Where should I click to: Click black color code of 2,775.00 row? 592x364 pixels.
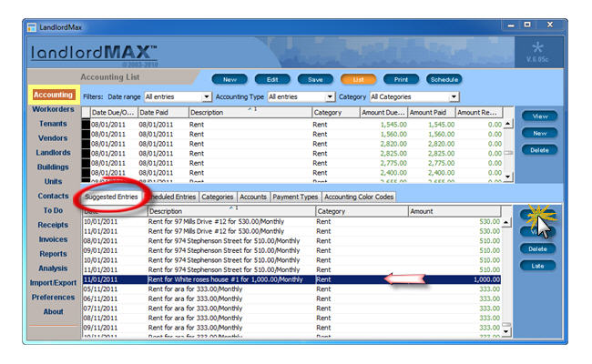pyautogui.click(x=87, y=163)
